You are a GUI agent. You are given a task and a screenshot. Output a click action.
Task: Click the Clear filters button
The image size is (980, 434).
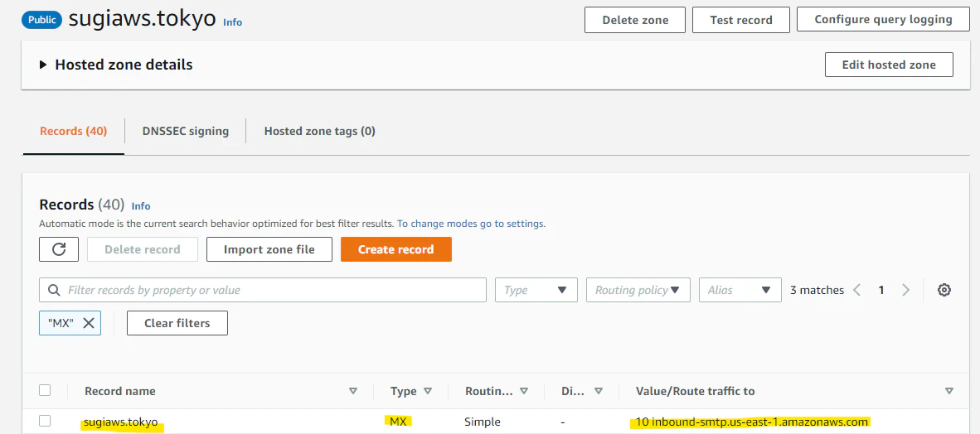[177, 323]
